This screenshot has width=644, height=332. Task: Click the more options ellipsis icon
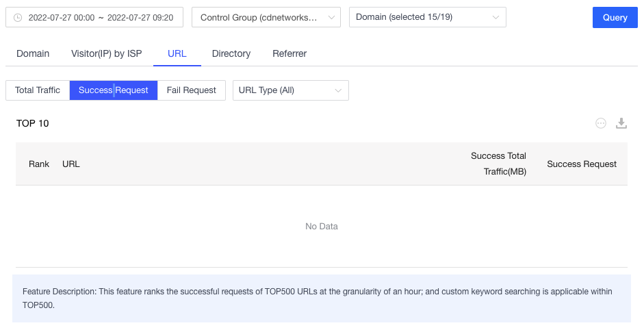coord(601,123)
